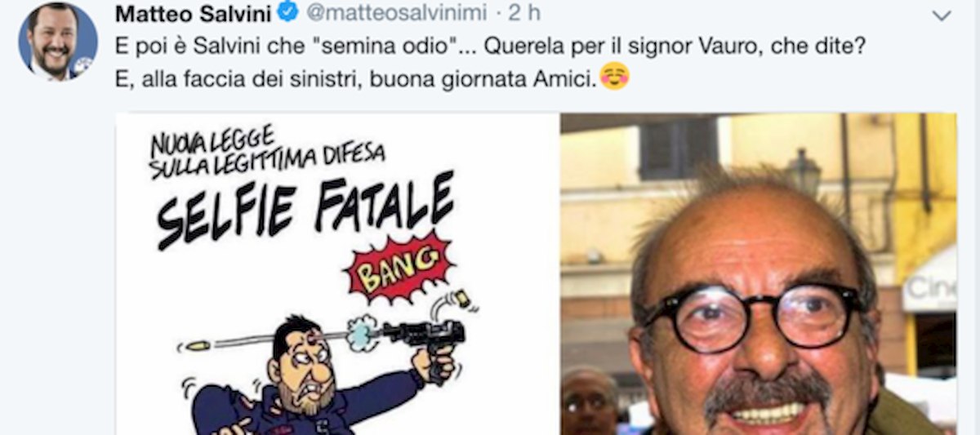Open the photo of man with glasses
The height and width of the screenshot is (435, 980).
pos(759,274)
